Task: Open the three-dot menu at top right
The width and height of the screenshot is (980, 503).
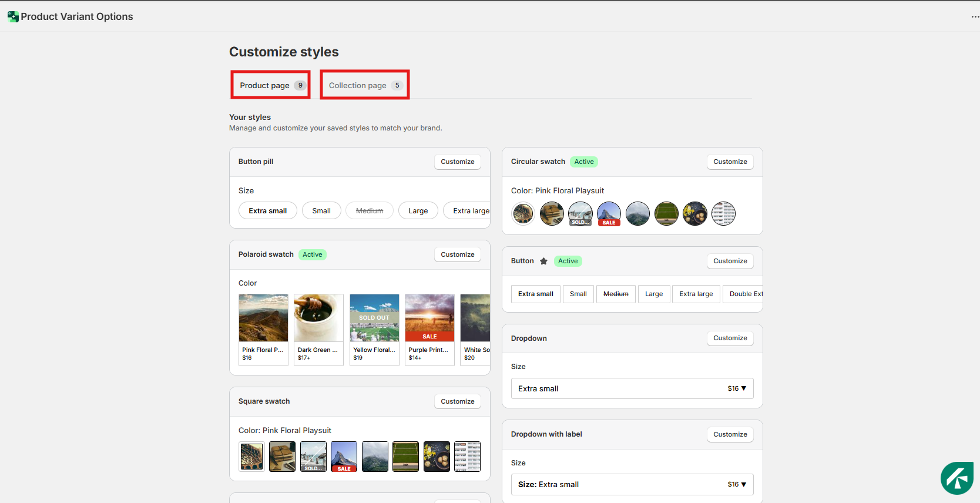Action: point(975,16)
